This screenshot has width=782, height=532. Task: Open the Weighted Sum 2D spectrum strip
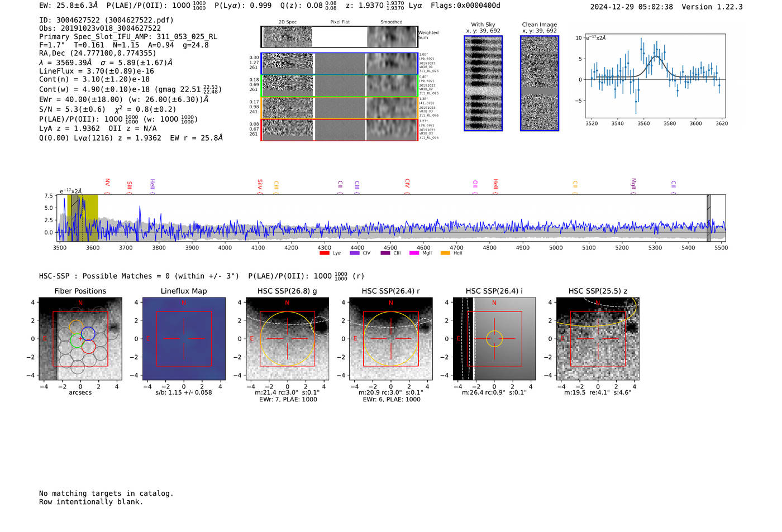point(340,37)
